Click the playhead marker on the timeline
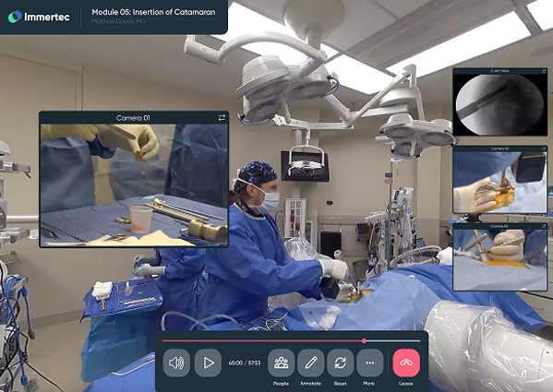Screen dimensions: 553x392 tap(364, 341)
